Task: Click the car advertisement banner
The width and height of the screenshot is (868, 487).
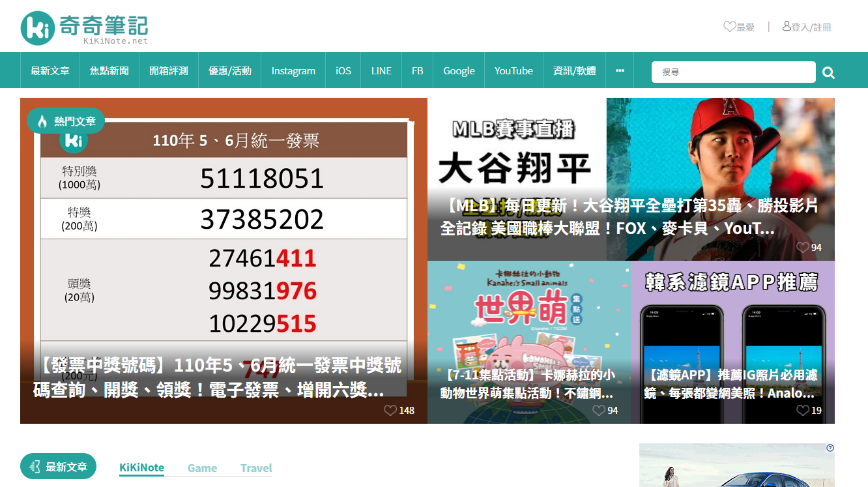Action: [737, 465]
